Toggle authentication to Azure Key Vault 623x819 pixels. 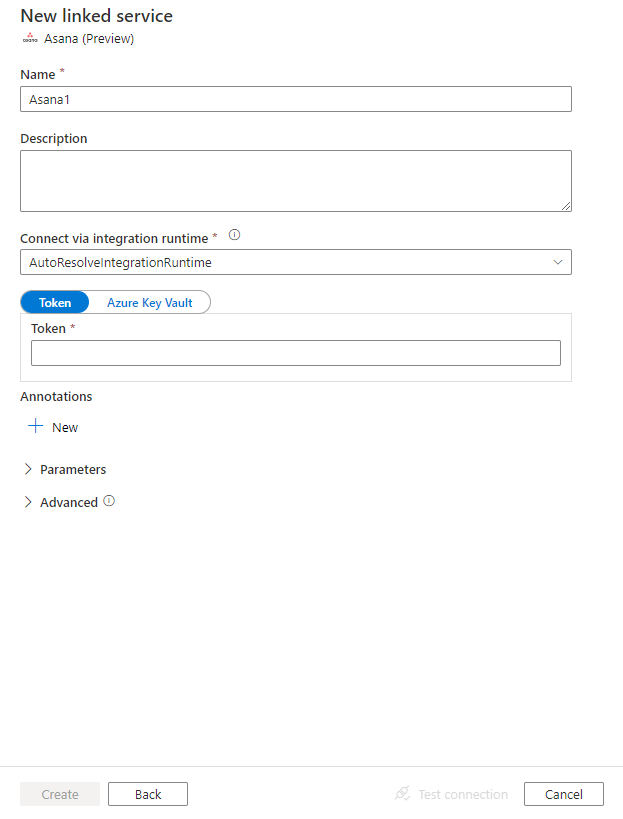point(150,301)
